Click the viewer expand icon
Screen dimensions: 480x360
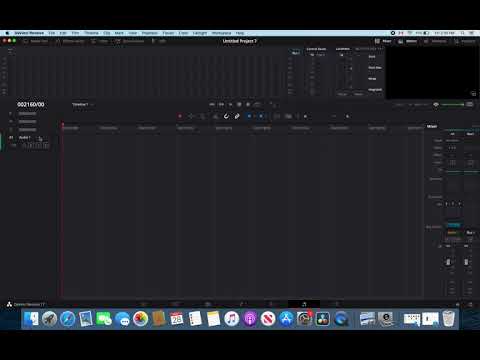point(473,94)
